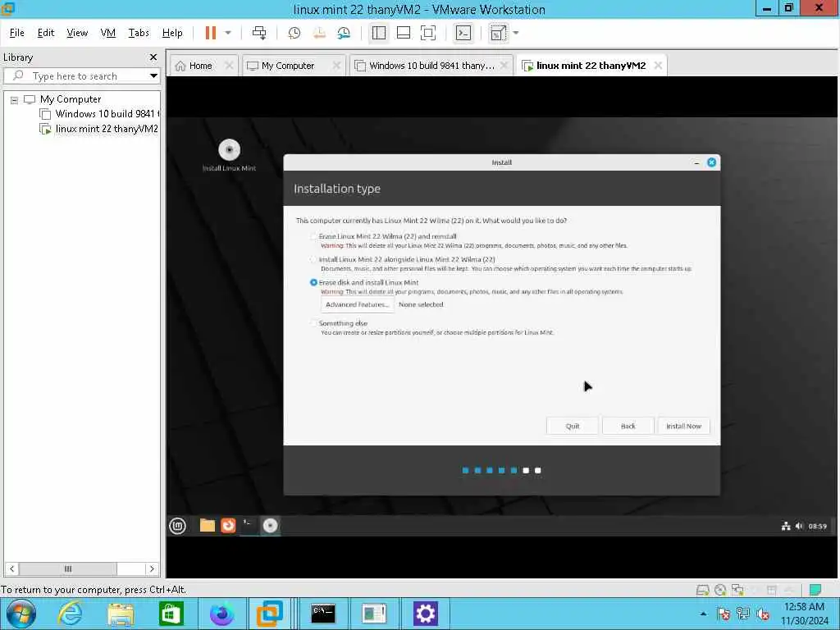Select linux mint 22 thanyVM2 in Library
This screenshot has width=840, height=630.
[99, 129]
